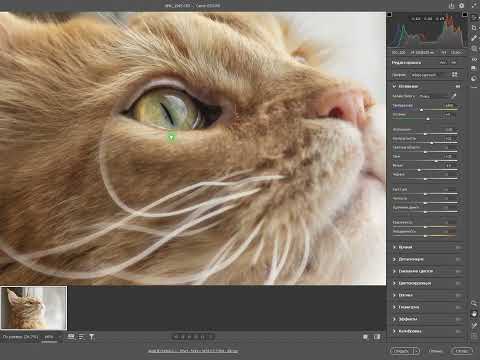Cycle the before/after view icon

pos(366,337)
